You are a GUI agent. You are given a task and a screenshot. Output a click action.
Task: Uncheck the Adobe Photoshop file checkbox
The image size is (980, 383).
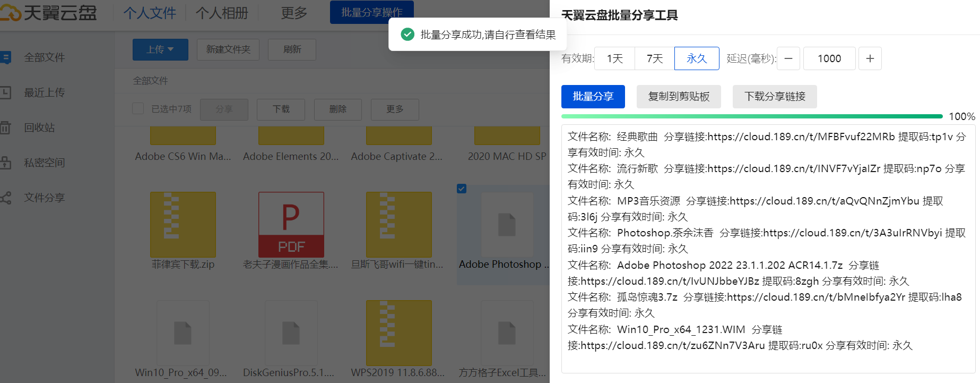pyautogui.click(x=462, y=189)
